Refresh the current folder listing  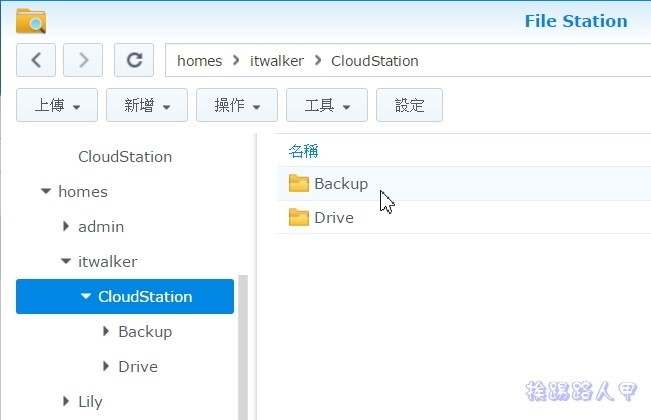tap(133, 60)
